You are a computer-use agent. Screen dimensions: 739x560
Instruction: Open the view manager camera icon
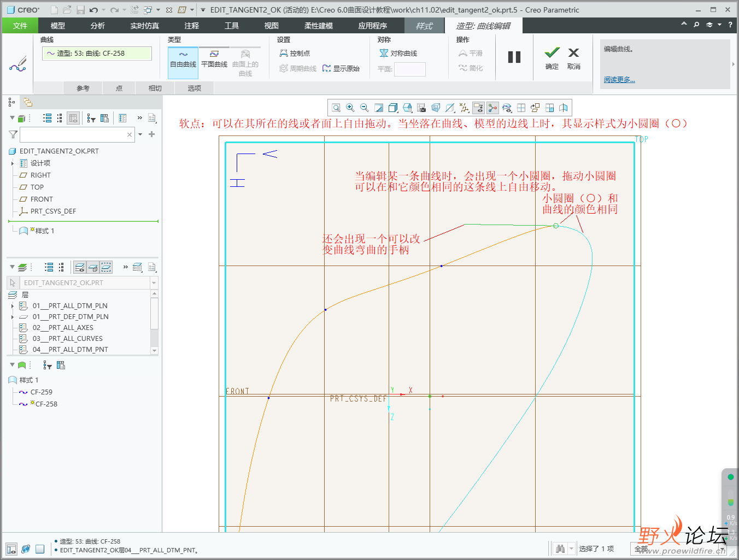(421, 108)
